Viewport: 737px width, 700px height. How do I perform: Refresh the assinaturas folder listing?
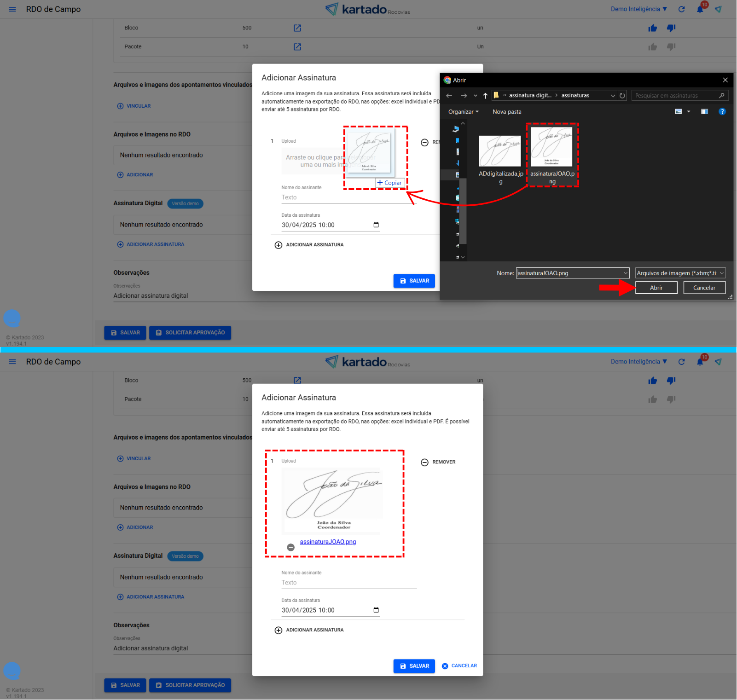(622, 96)
